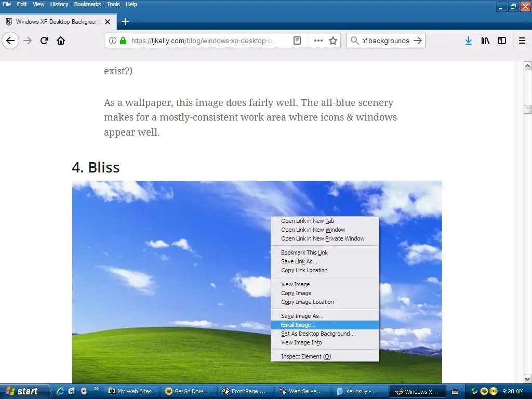This screenshot has width=532, height=399.
Task: Launch Internet Explorer from quick launch
Action: tap(60, 391)
